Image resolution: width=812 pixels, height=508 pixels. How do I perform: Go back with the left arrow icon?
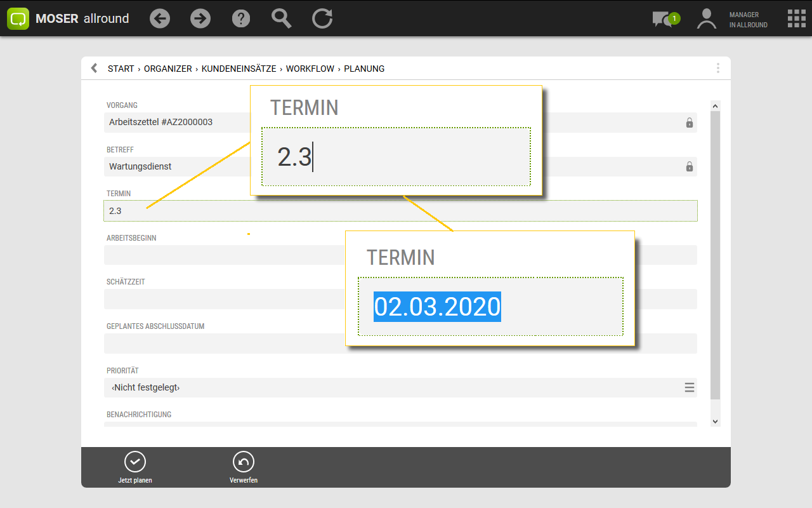(x=160, y=18)
